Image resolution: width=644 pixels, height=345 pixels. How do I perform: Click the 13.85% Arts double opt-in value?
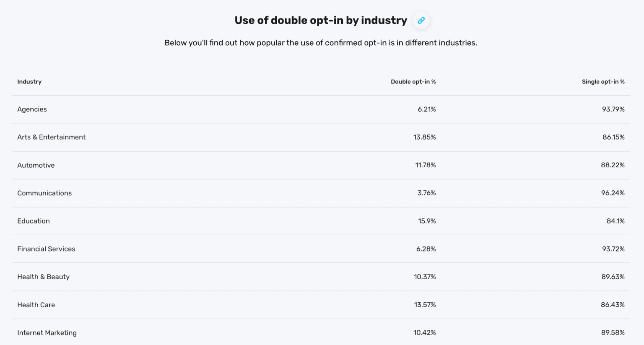click(x=424, y=137)
